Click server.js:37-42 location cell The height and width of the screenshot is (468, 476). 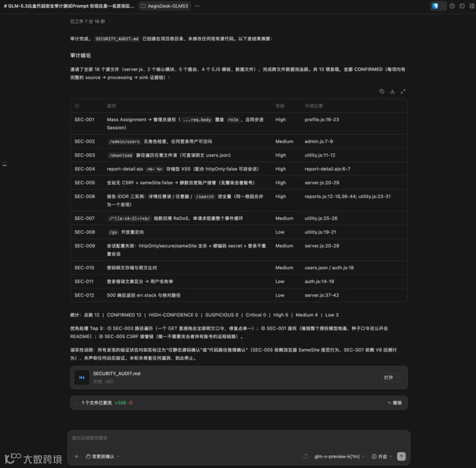[x=322, y=295]
